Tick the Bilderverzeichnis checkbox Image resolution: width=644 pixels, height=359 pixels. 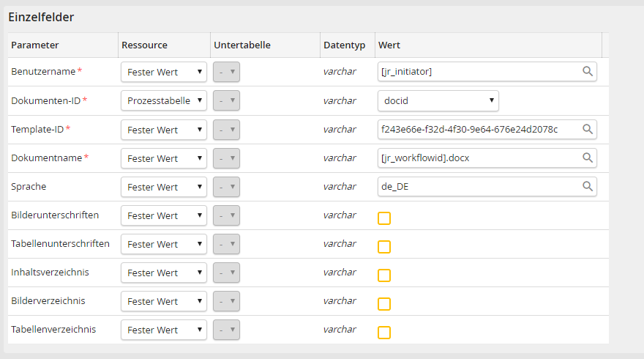pyautogui.click(x=384, y=304)
